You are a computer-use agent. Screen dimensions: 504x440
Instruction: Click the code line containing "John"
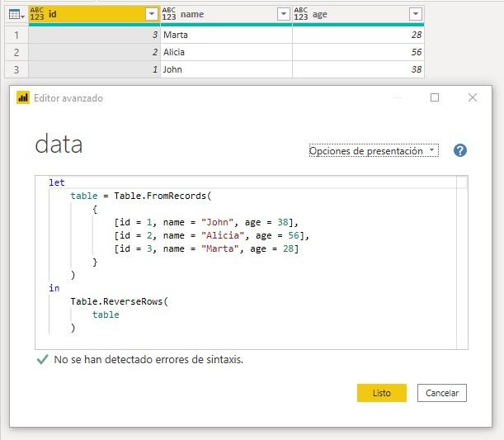[x=206, y=222]
